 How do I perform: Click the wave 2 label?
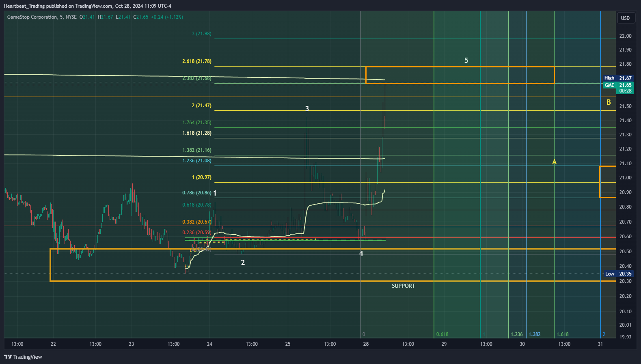(x=243, y=263)
